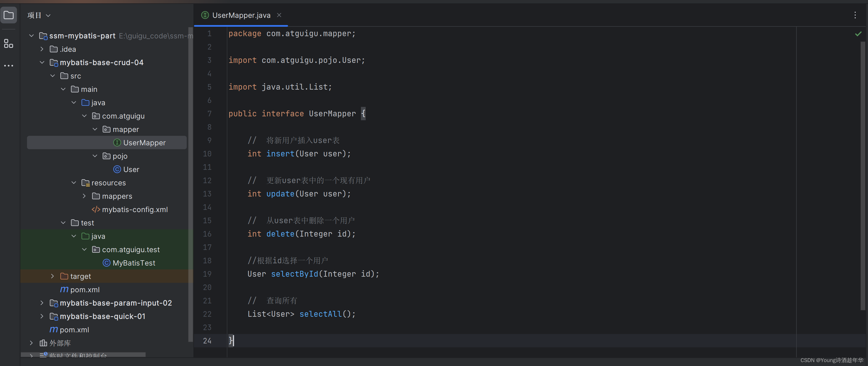Click the selectById method name in code
Image resolution: width=868 pixels, height=366 pixels.
tap(294, 274)
